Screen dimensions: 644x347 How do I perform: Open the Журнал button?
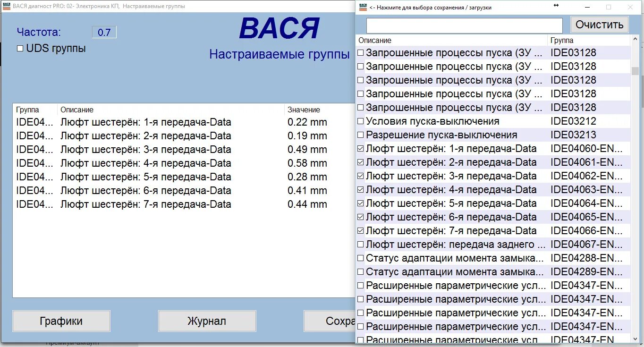[207, 321]
